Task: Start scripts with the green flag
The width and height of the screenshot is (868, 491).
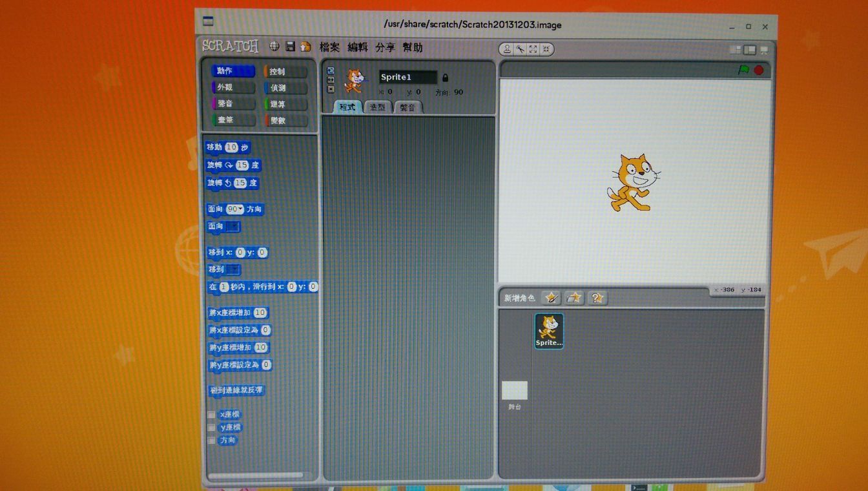Action: (x=743, y=70)
